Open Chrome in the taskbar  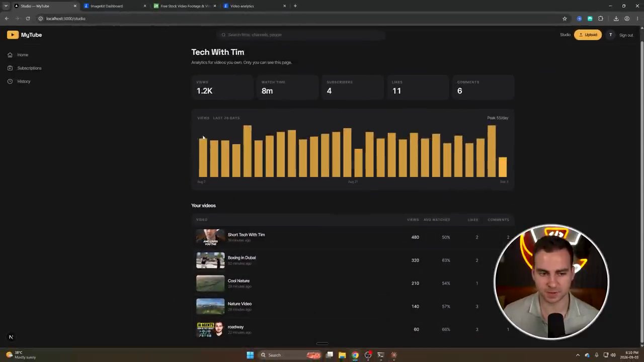[355, 355]
